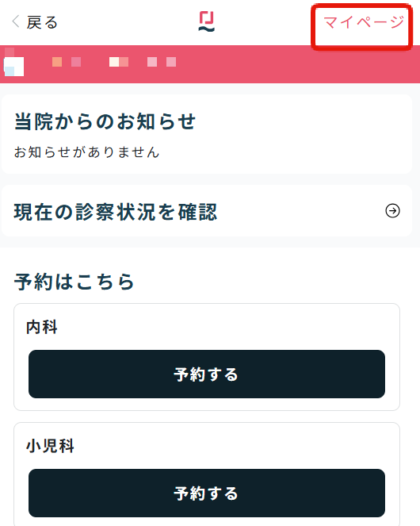Viewport: 420px width, 526px height.
Task: Click the お知らせ notice card
Action: coord(207,134)
